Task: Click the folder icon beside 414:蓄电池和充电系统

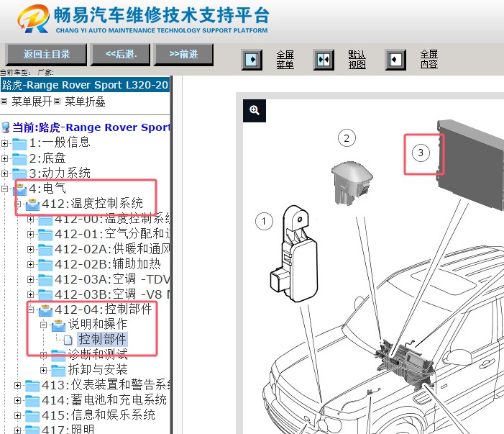Action: pyautogui.click(x=33, y=401)
